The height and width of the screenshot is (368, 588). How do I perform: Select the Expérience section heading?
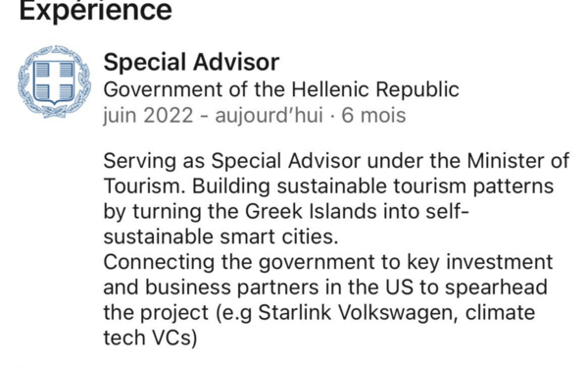[95, 11]
